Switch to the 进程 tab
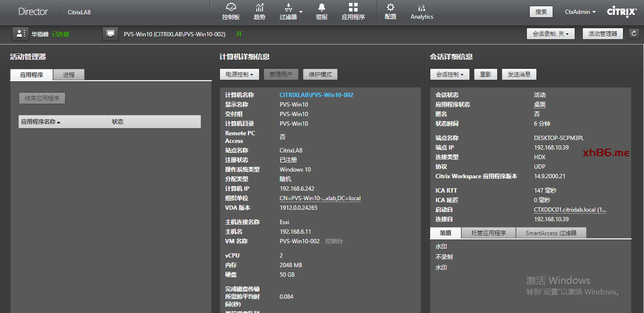Viewport: 644px width, 313px height. (x=69, y=75)
